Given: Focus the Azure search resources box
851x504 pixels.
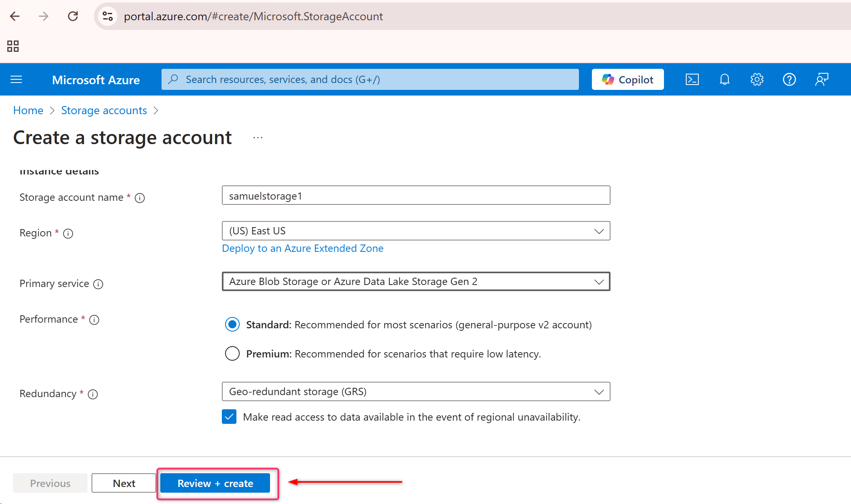Looking at the screenshot, I should [370, 79].
